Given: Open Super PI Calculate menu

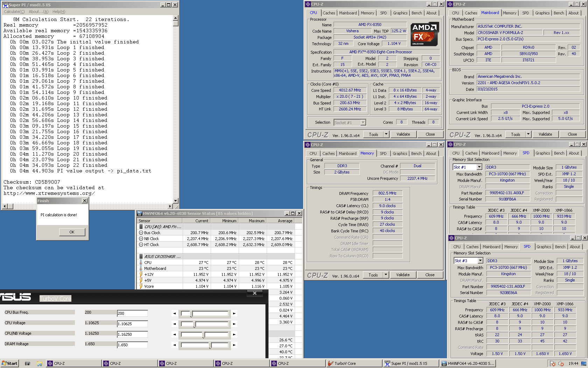Looking at the screenshot, I should pos(14,12).
